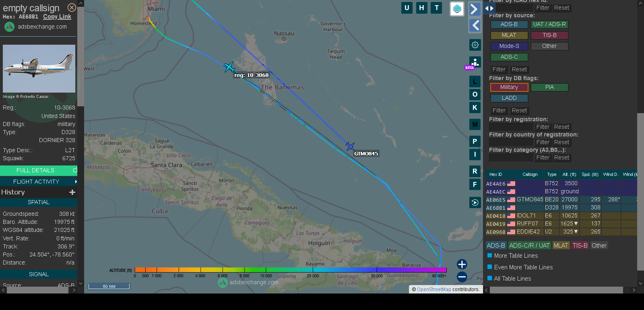The height and width of the screenshot is (310, 644).
Task: Enable Even More Table Lines checkbox
Action: (490, 267)
